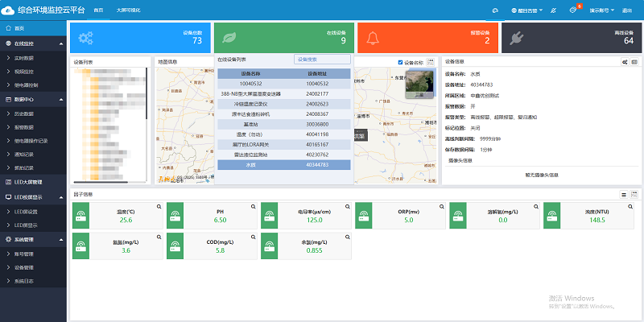Click the leaf icon on online devices card

(229, 38)
